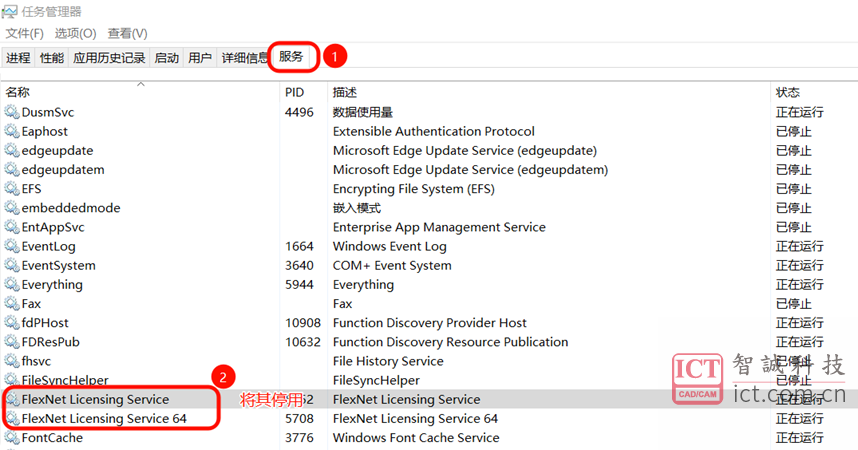Click the gear icon next to Fax
The height and width of the screenshot is (450, 858).
tap(12, 304)
